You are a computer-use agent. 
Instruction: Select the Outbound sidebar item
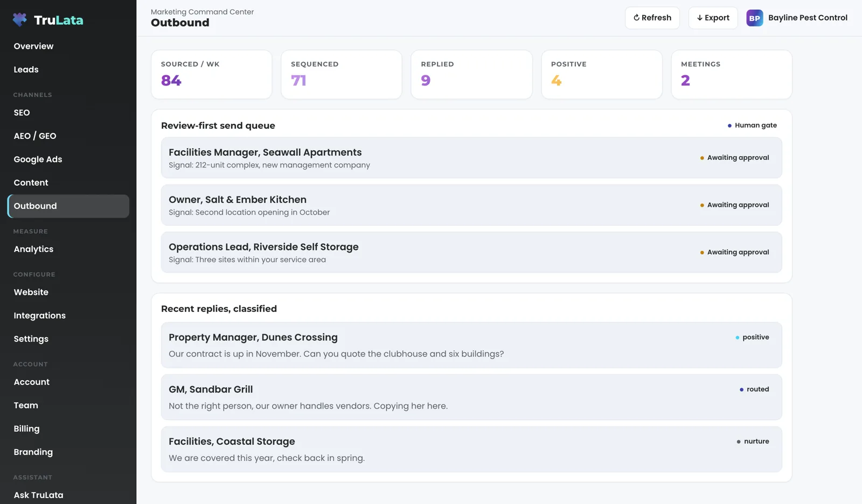[68, 206]
